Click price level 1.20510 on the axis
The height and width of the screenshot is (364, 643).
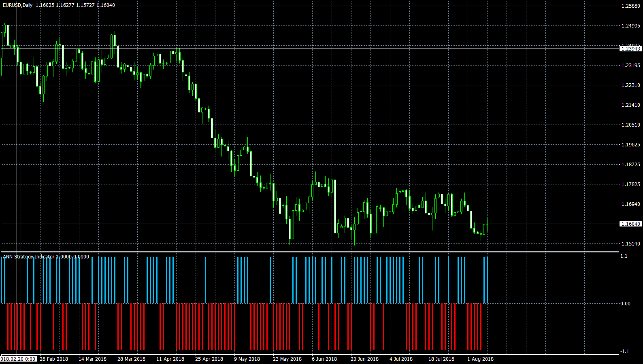click(631, 125)
